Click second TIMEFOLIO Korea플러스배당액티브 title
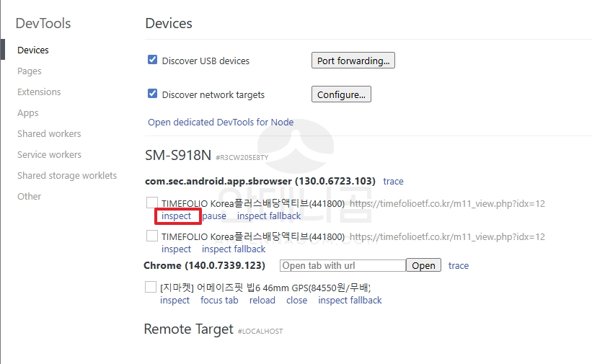592x364 pixels. point(253,236)
